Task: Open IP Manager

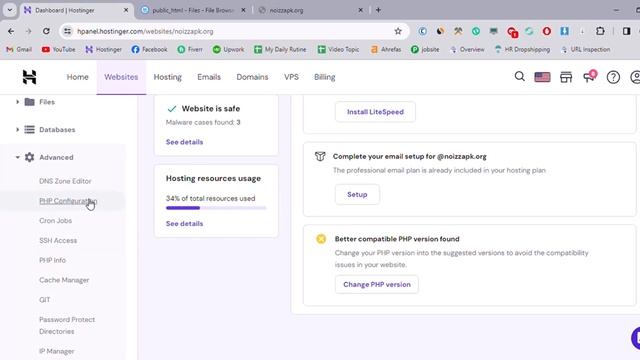Action: tap(57, 351)
